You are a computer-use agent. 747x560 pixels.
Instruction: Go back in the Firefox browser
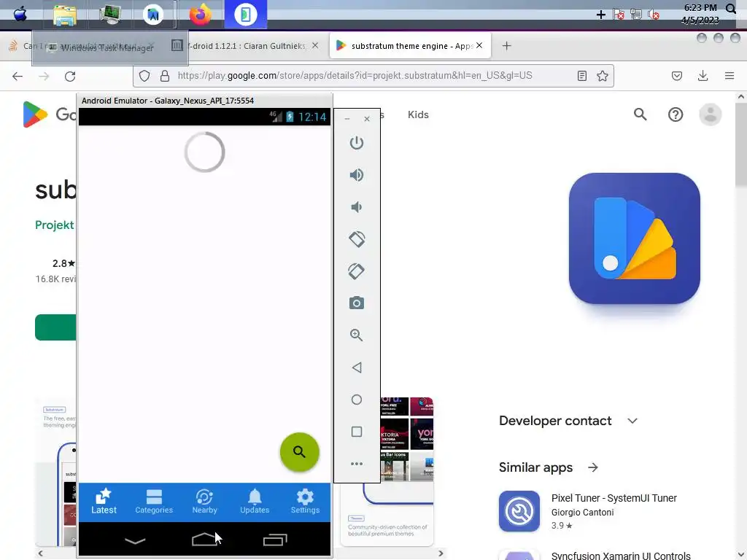18,76
